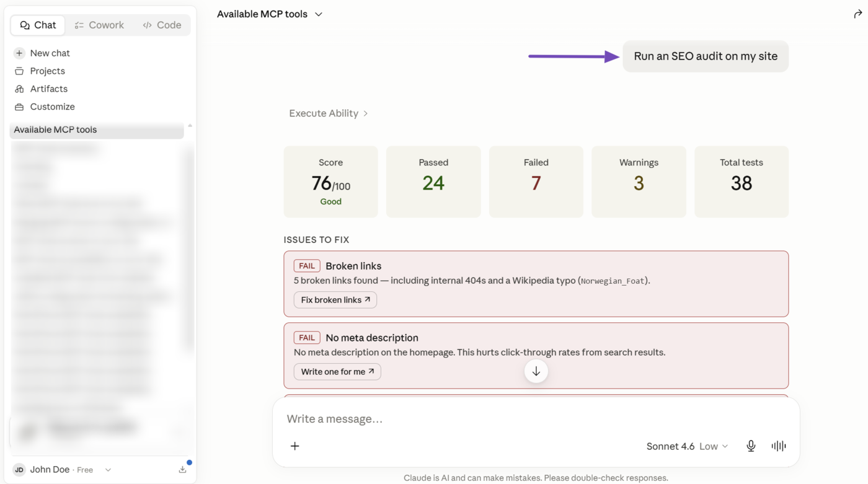The image size is (868, 484).
Task: Click the scroll-to-bottom arrow button
Action: tap(536, 372)
